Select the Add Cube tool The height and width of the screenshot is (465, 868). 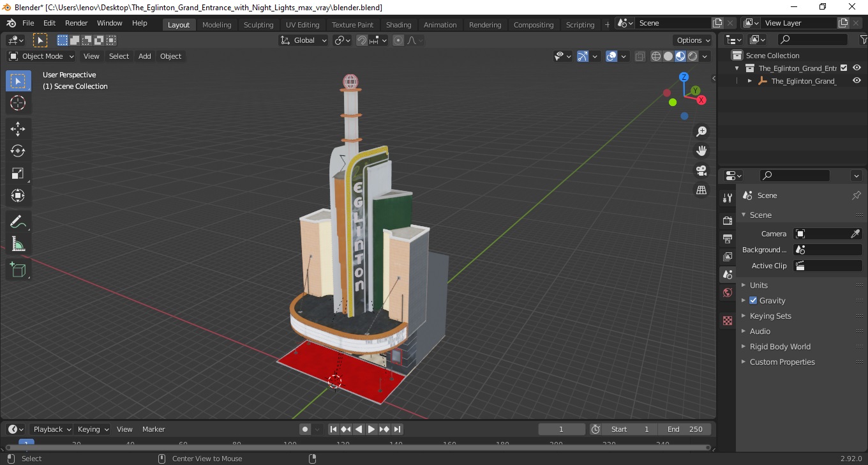pyautogui.click(x=18, y=270)
